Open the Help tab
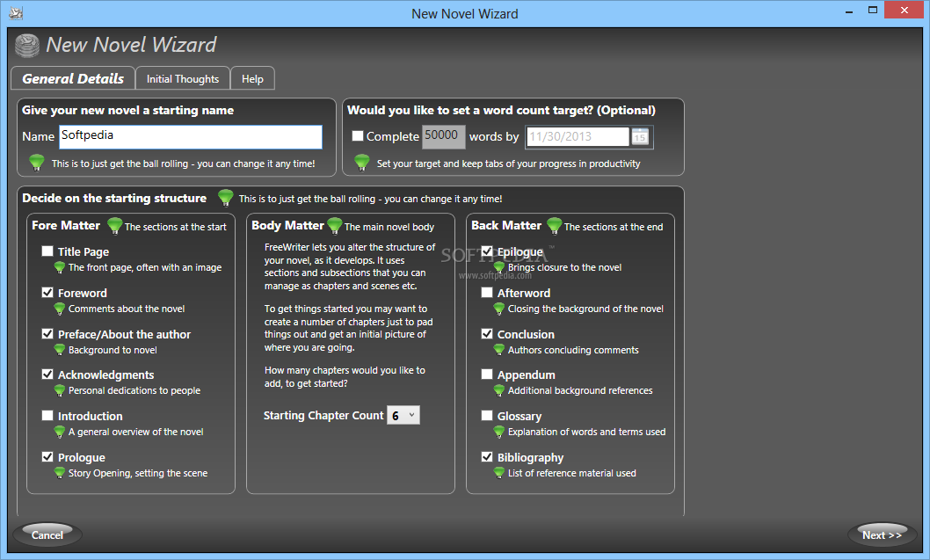This screenshot has height=560, width=930. point(252,79)
